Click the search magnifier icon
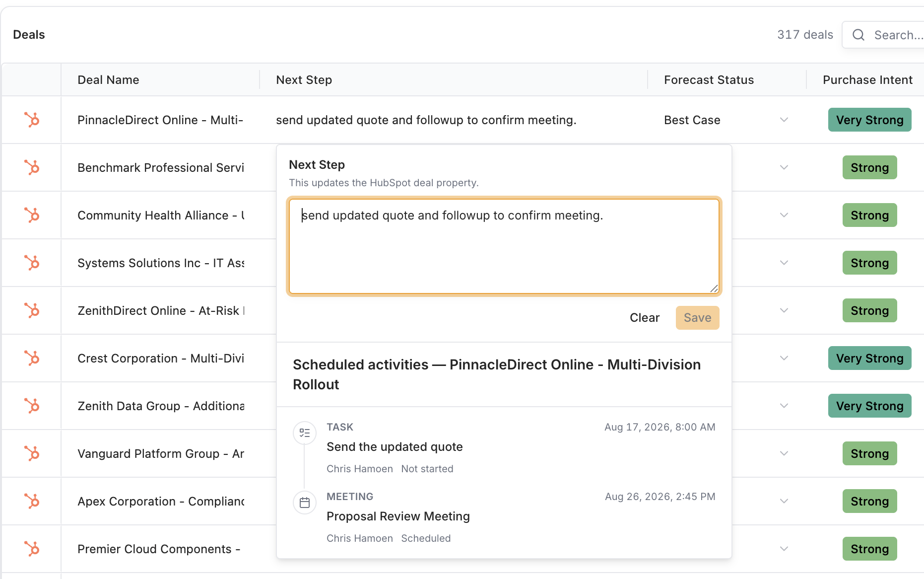 click(x=858, y=35)
